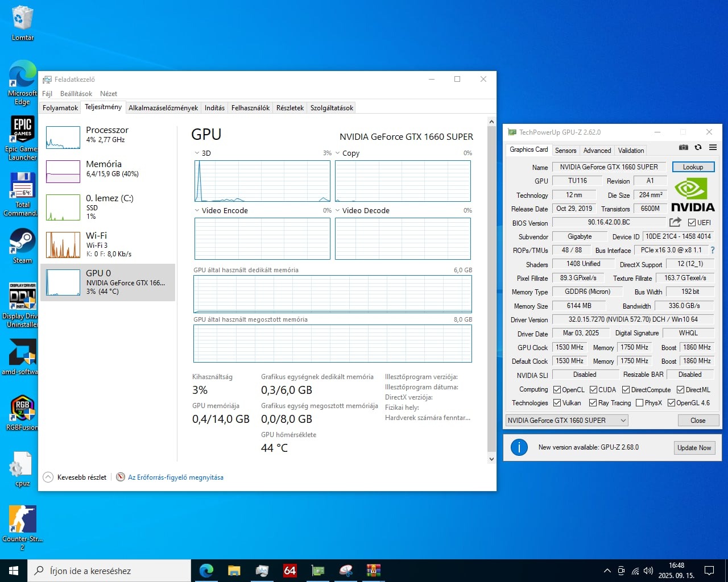The height and width of the screenshot is (582, 728).
Task: Open GPU selection dropdown in GPU-Z
Action: 566,421
